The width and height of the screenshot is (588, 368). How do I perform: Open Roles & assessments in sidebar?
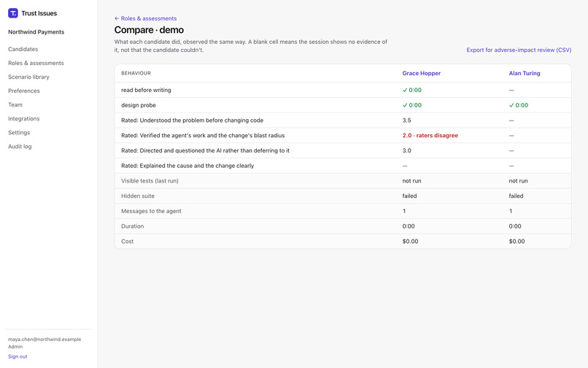tap(36, 63)
